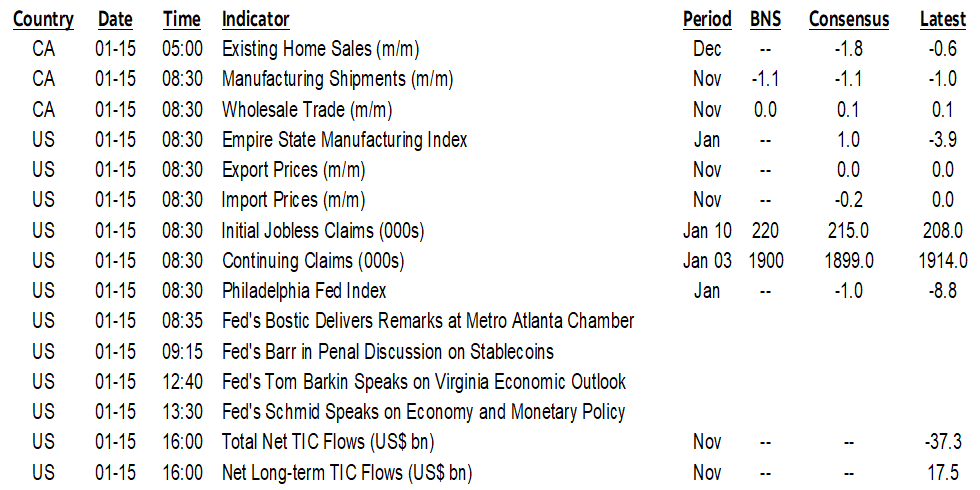Click the Philadelphia Fed Index row
This screenshot has width=980, height=490.
pyautogui.click(x=304, y=291)
